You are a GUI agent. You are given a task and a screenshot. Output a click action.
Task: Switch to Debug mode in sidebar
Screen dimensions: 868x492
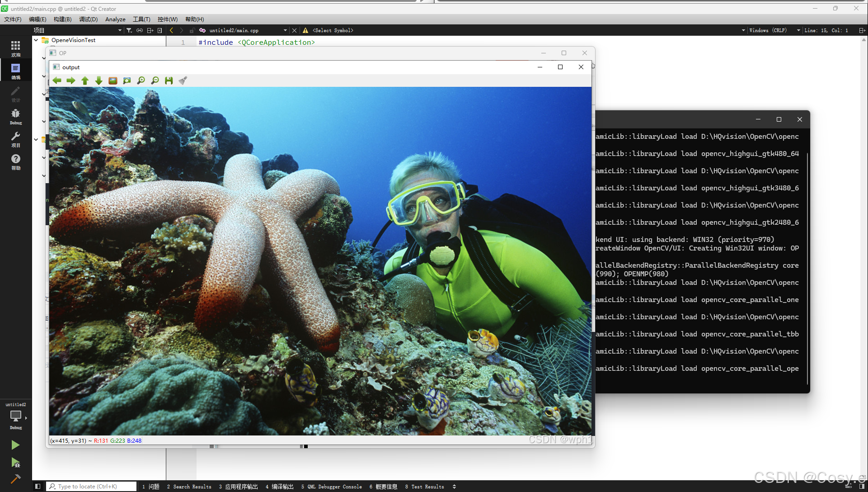[x=15, y=116]
